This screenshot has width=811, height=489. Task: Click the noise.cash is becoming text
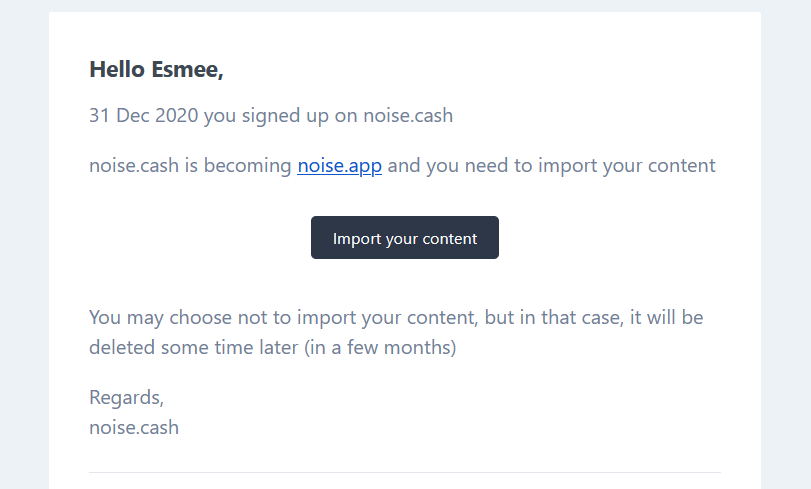point(190,166)
